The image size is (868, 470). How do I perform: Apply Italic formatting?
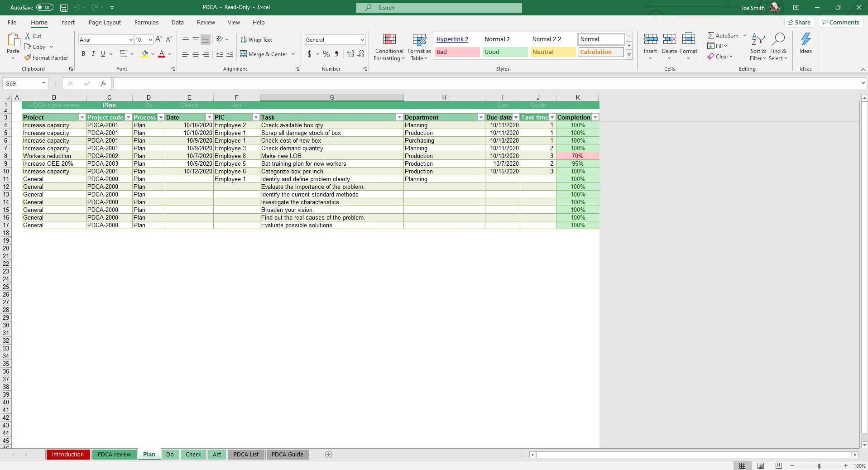click(93, 54)
